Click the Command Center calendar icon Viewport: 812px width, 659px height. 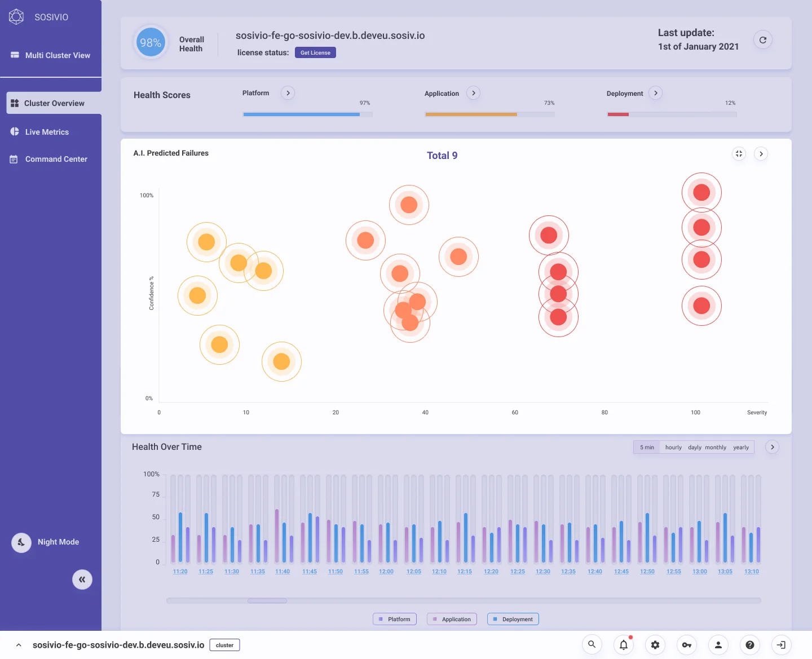(x=14, y=160)
